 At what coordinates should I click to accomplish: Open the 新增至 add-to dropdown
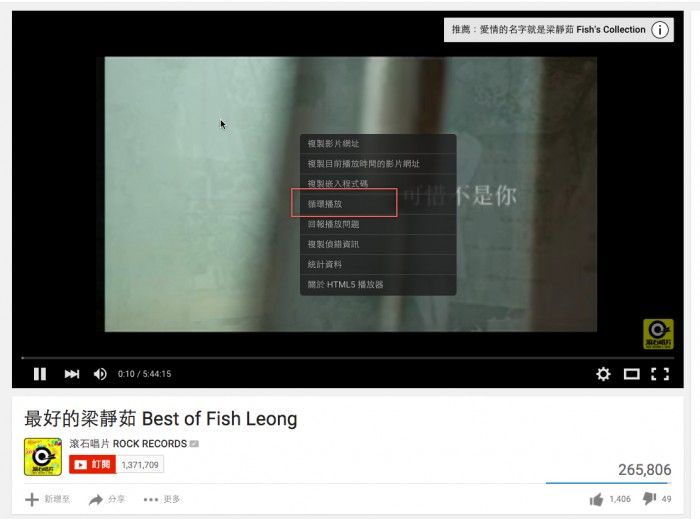click(x=47, y=499)
